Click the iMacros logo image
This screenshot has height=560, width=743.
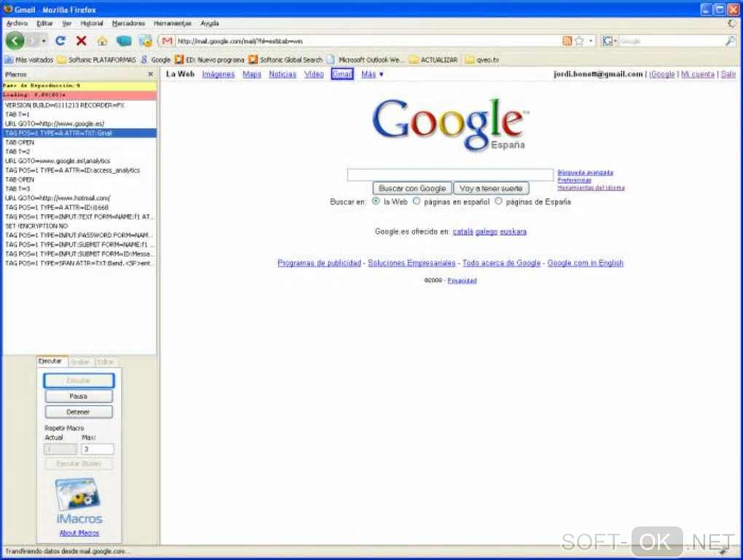tap(79, 501)
